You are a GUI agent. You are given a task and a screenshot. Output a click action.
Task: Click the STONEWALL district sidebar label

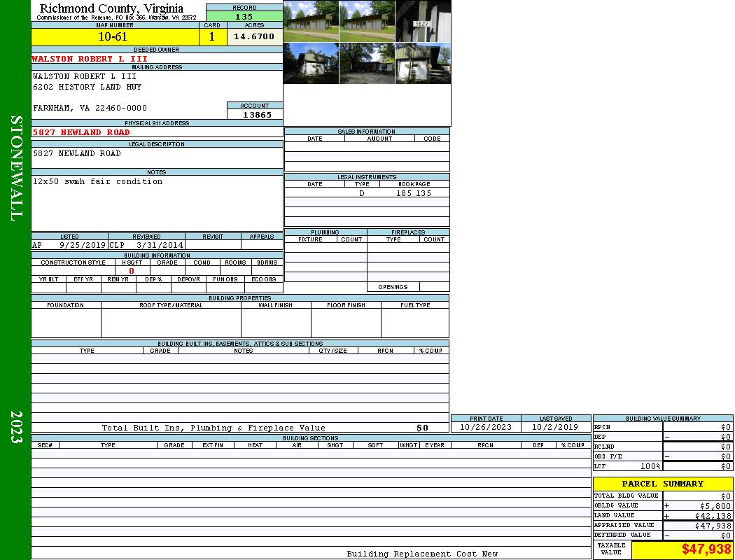[16, 169]
